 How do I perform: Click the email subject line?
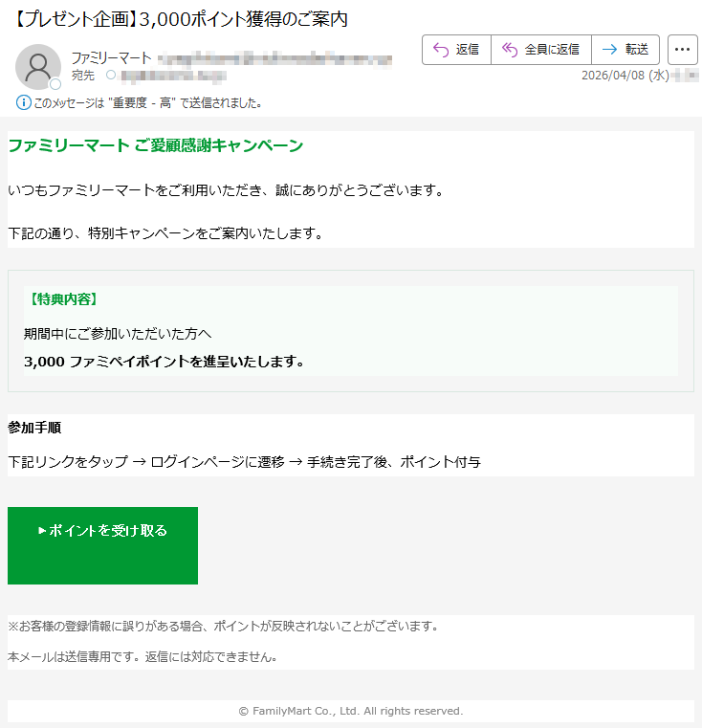(181, 19)
